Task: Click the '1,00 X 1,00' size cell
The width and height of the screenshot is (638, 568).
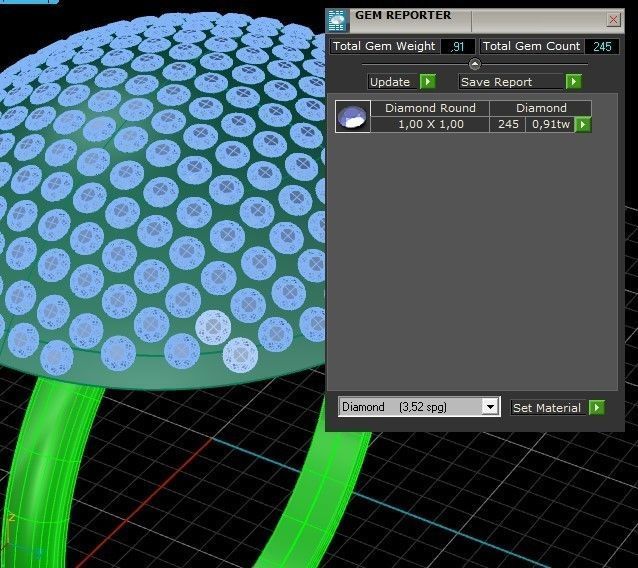Action: click(x=430, y=124)
